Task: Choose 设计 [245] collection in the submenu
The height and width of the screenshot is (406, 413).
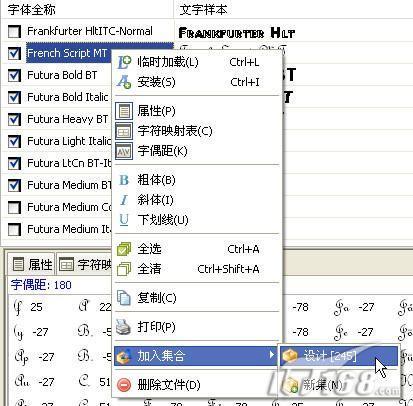Action: [x=339, y=356]
